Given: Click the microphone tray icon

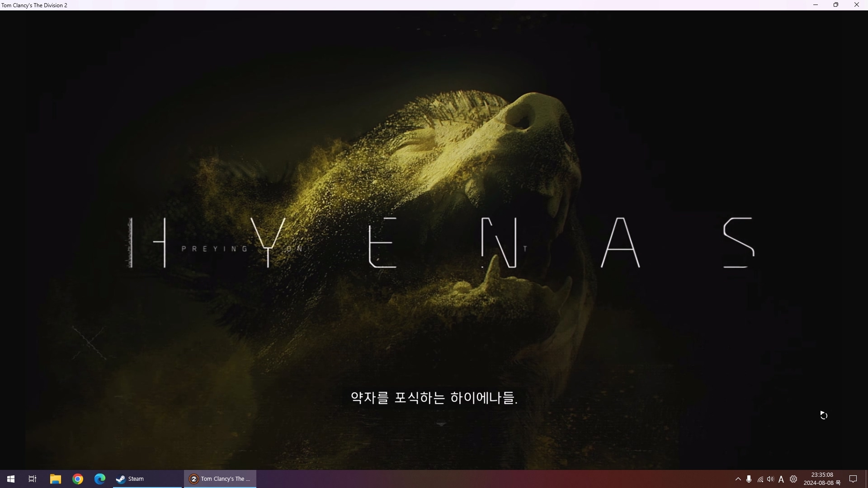Looking at the screenshot, I should 749,479.
